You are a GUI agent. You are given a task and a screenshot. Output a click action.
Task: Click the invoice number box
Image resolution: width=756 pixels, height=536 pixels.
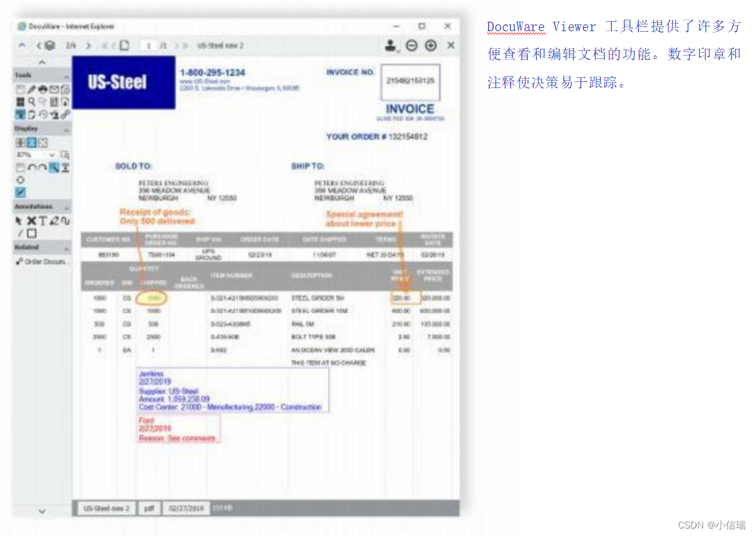tap(411, 81)
